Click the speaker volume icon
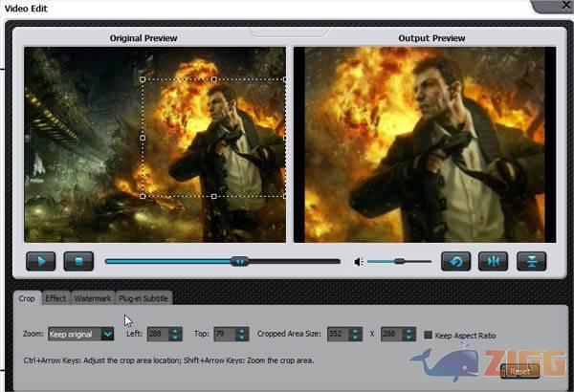The width and height of the screenshot is (574, 392). [x=358, y=261]
